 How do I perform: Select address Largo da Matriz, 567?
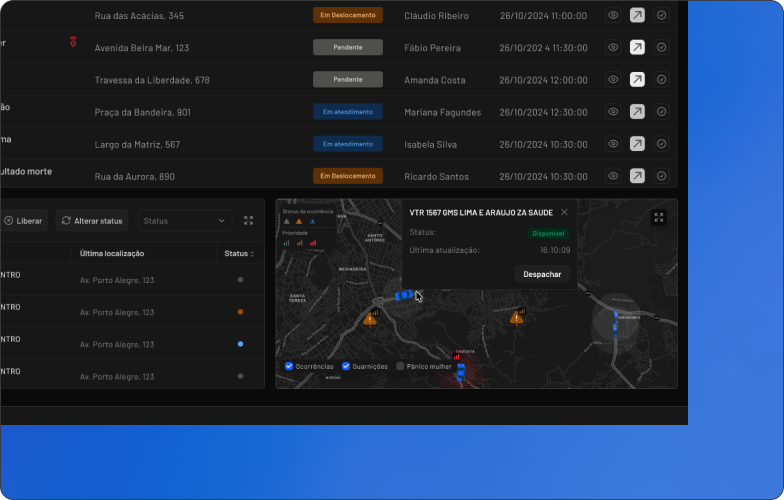click(x=137, y=144)
